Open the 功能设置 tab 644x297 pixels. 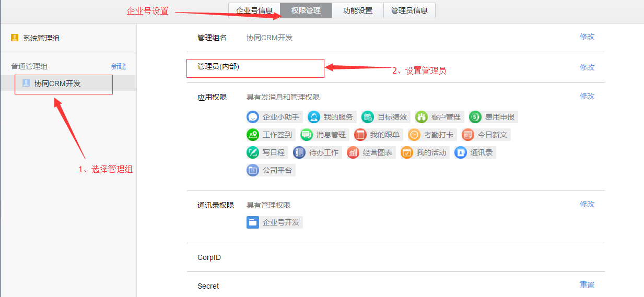coord(358,10)
